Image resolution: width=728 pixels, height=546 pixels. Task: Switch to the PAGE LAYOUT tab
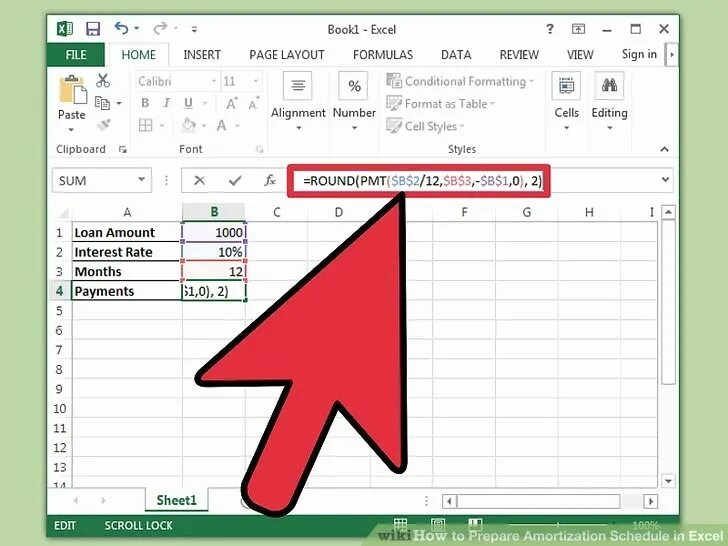click(x=286, y=55)
